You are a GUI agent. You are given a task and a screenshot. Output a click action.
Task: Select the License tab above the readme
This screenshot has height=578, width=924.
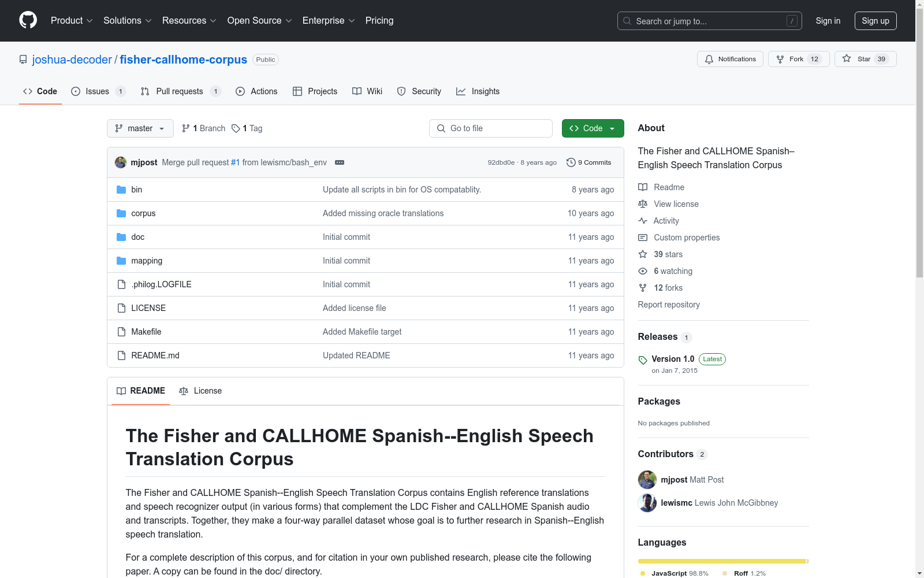200,391
